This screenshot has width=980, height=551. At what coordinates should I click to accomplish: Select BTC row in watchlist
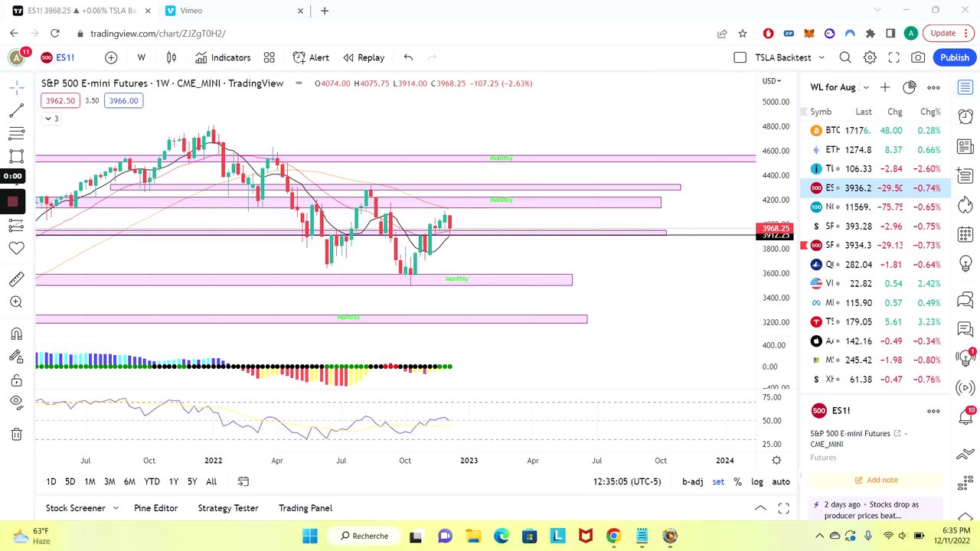tap(875, 131)
